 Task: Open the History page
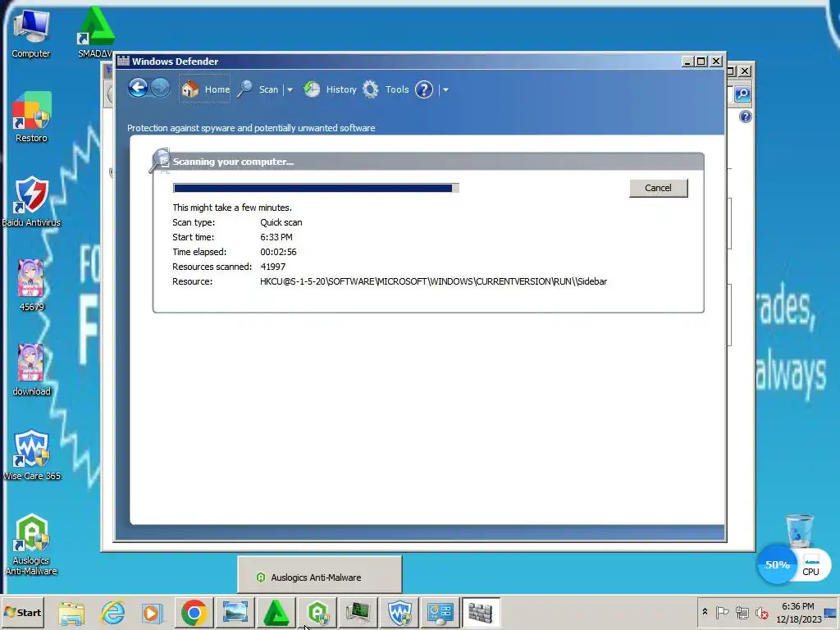(330, 89)
